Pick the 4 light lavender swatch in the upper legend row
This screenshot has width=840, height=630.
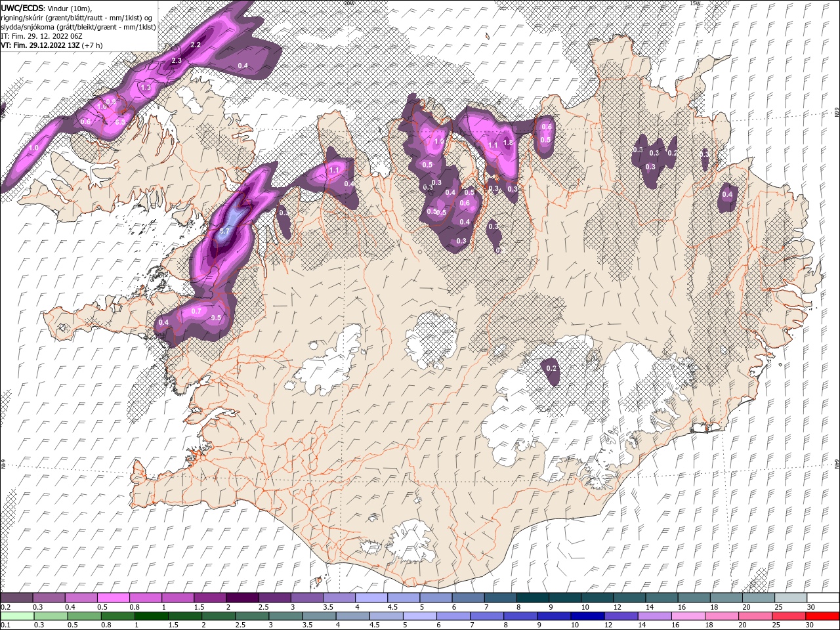[371, 598]
